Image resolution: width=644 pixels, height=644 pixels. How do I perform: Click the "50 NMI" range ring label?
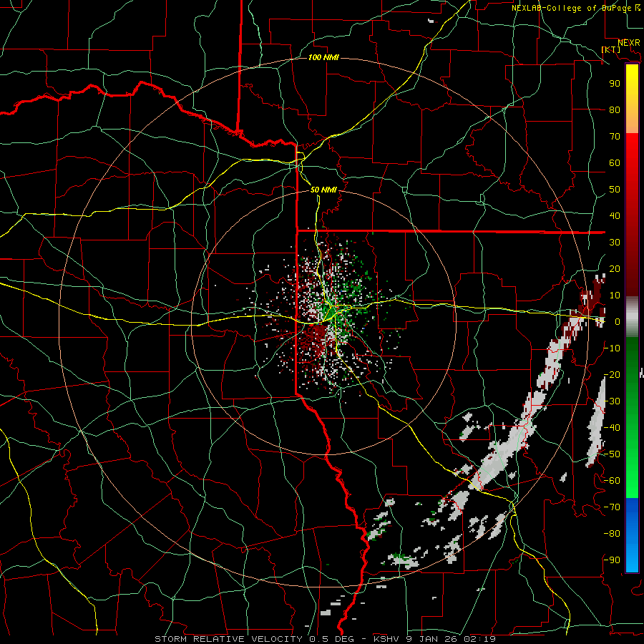click(323, 190)
